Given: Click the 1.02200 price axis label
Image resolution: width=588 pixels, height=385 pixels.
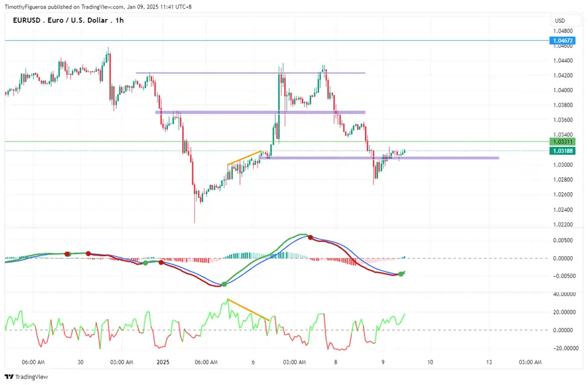Looking at the screenshot, I should point(563,225).
